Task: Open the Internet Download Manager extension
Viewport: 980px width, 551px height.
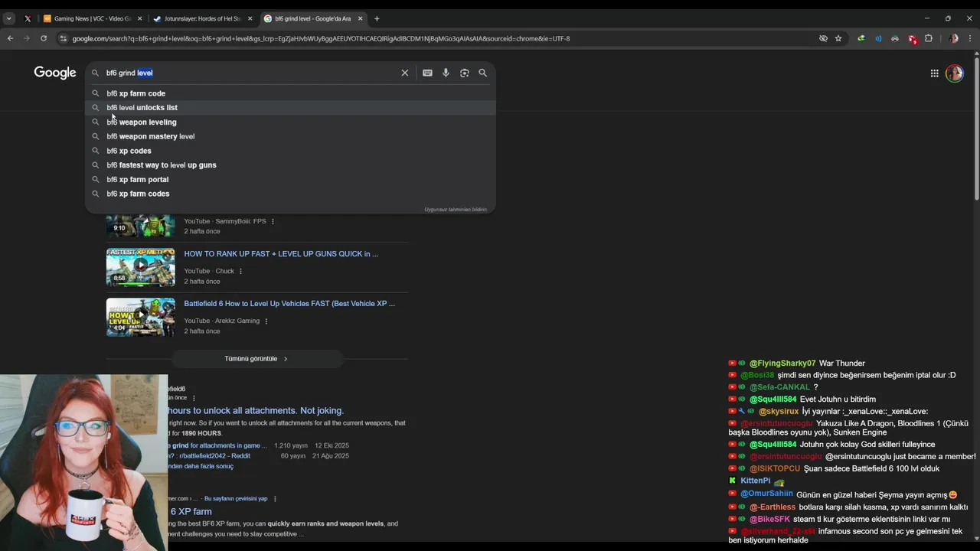Action: [x=861, y=38]
